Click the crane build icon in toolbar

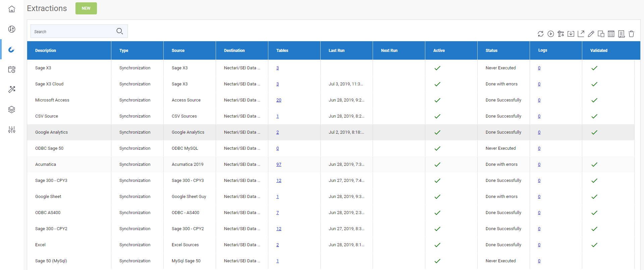[560, 34]
